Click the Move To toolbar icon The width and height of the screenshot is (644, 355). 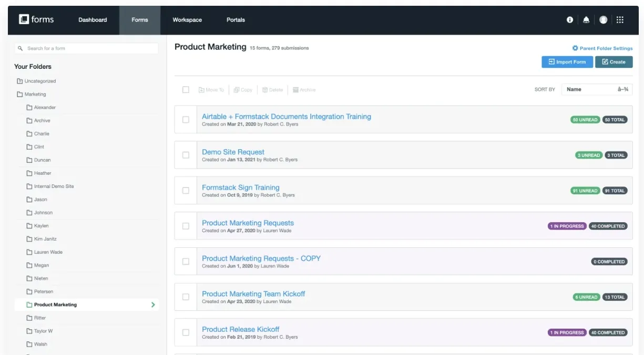(x=201, y=90)
